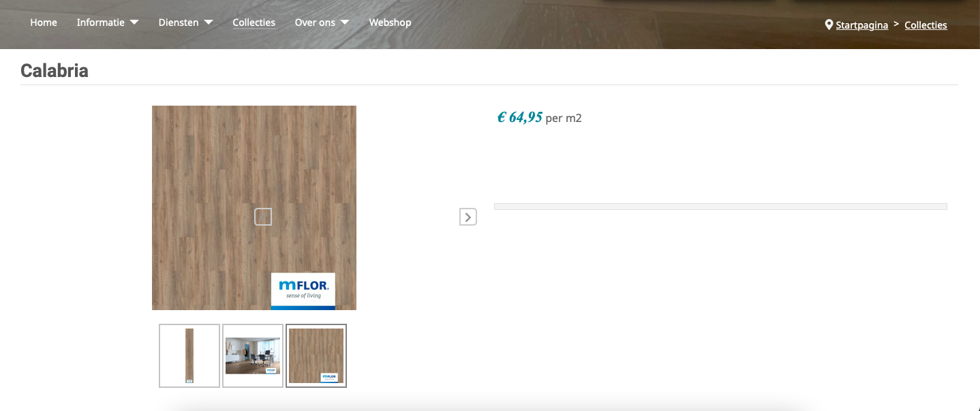This screenshot has height=411, width=980.
Task: Open the Over ons menu label
Action: coord(315,22)
